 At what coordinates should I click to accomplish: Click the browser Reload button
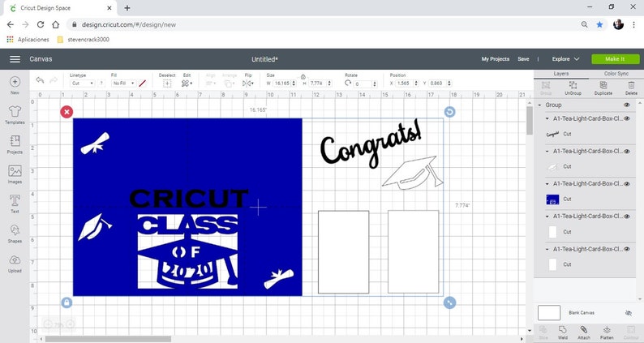point(41,24)
